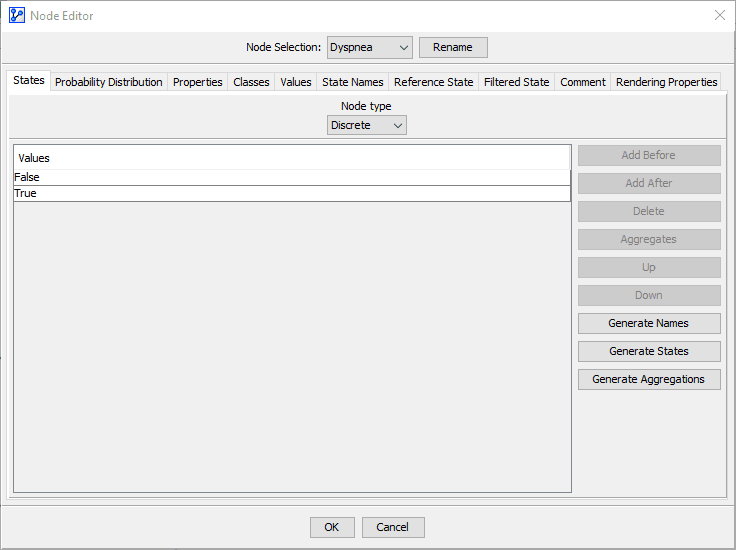Select the Values tab
This screenshot has width=736, height=550.
point(296,82)
